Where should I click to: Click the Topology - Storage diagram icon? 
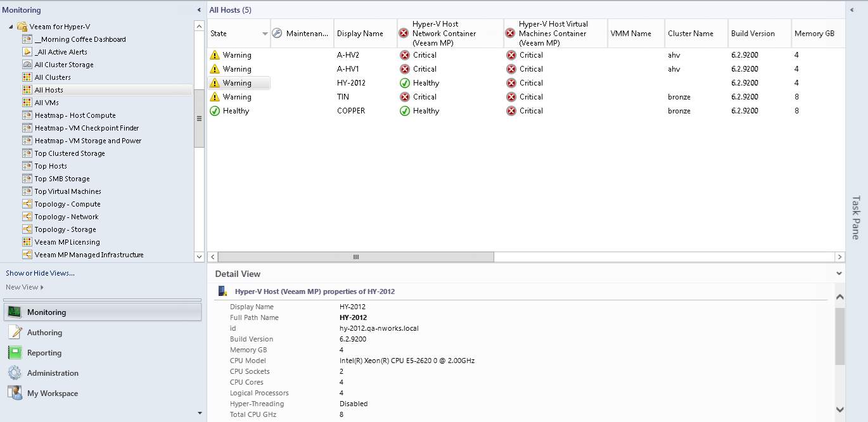(27, 229)
